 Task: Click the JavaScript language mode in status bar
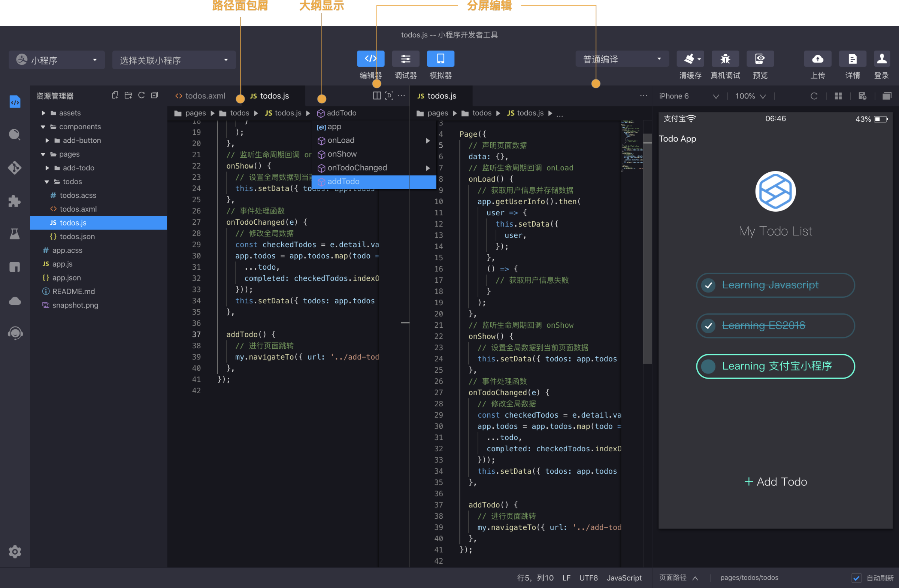(x=624, y=578)
